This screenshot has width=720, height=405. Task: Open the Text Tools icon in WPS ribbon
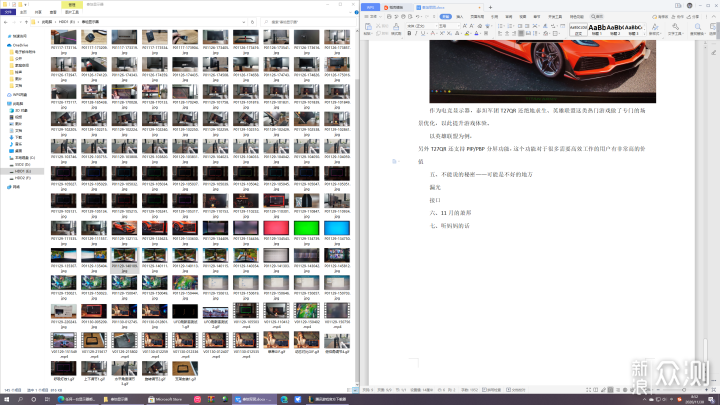click(x=675, y=27)
